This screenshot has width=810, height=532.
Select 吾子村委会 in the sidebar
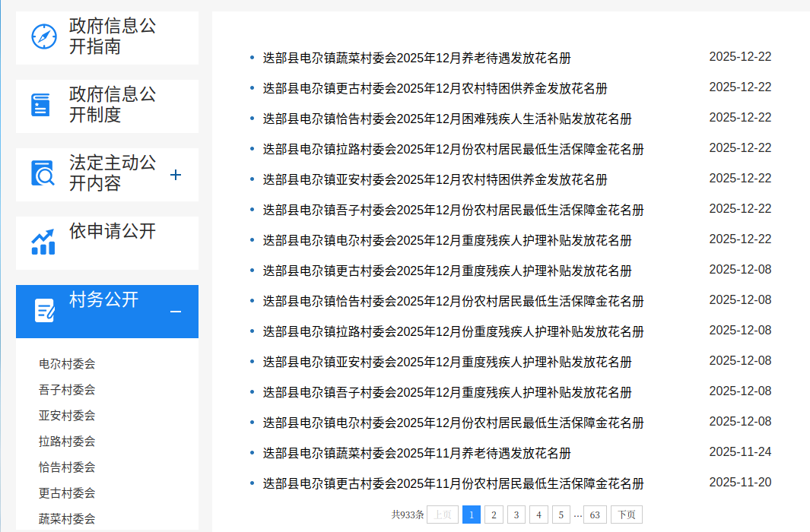(67, 390)
